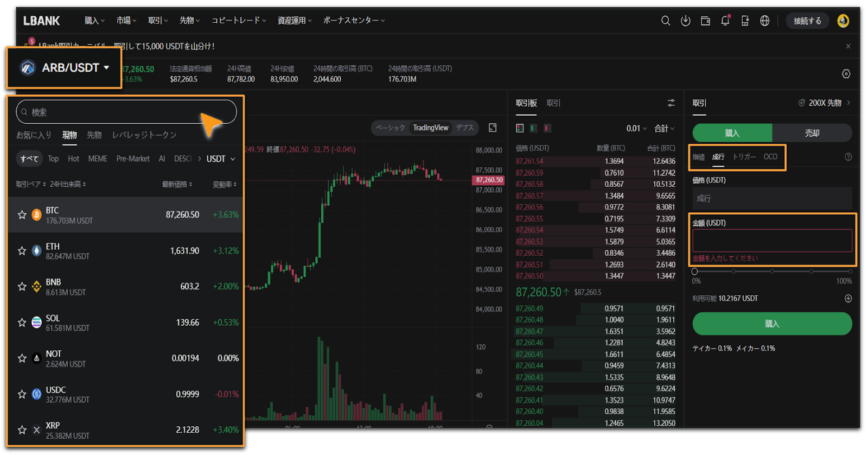The image size is (868, 455).
Task: Click the search magnifier icon in header
Action: (x=665, y=21)
